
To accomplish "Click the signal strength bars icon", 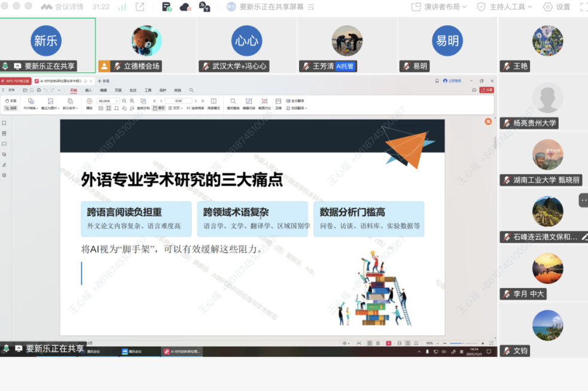I will click(122, 7).
